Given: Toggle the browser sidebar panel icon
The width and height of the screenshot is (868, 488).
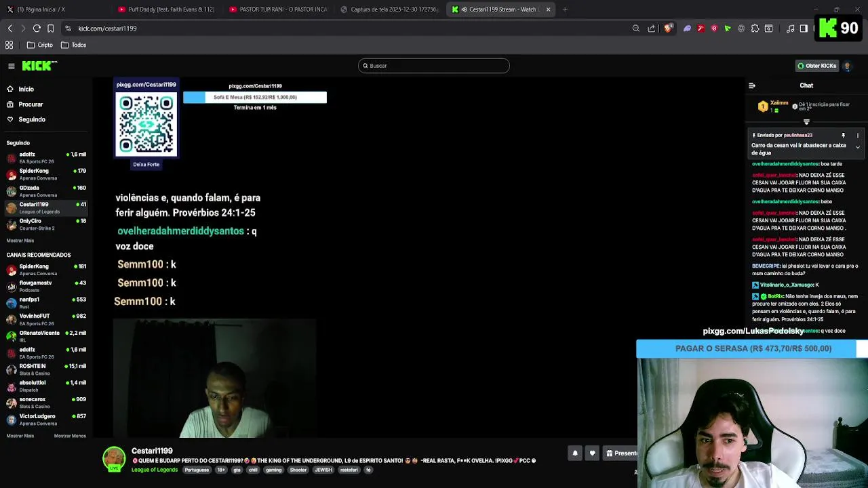Looking at the screenshot, I should tap(804, 28).
